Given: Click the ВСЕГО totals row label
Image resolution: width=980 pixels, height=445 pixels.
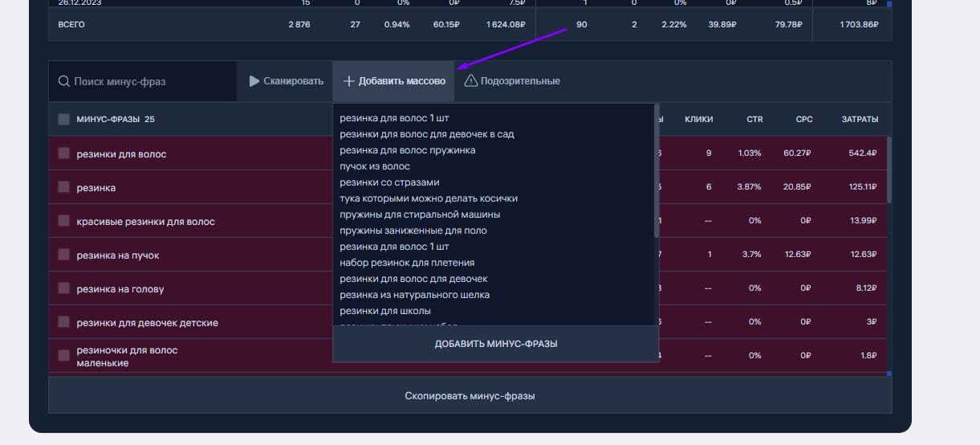Looking at the screenshot, I should click(71, 25).
